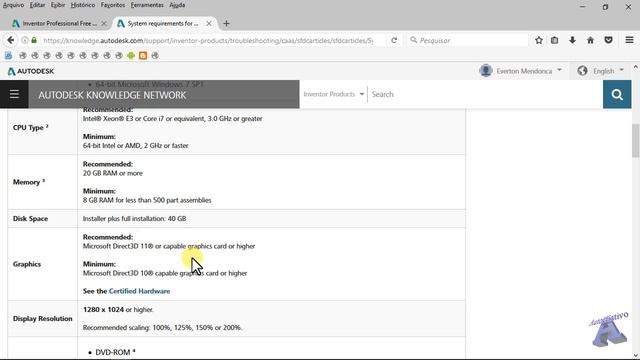This screenshot has width=640, height=360.
Task: Close the Inventor Professional Free tab
Action: click(x=104, y=24)
